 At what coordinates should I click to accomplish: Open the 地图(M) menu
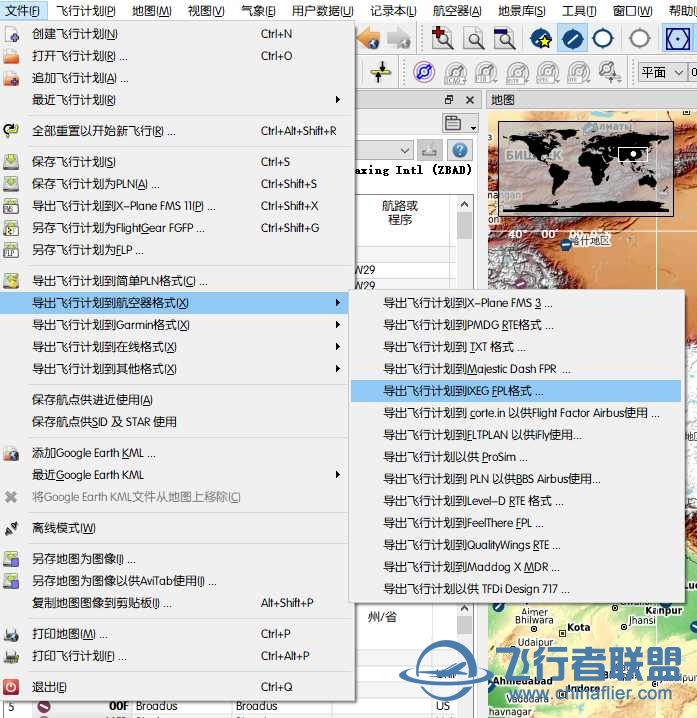[152, 10]
